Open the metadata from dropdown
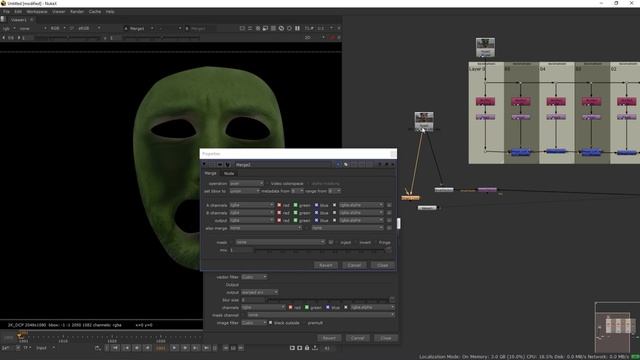 (297, 191)
